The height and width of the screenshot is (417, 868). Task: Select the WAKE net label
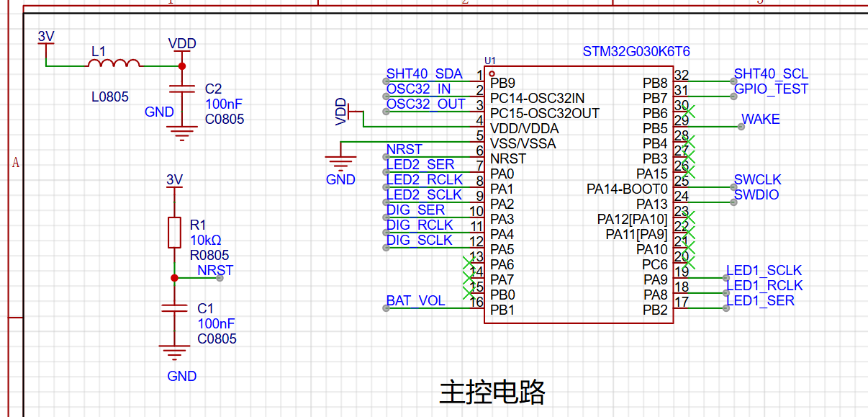point(760,119)
